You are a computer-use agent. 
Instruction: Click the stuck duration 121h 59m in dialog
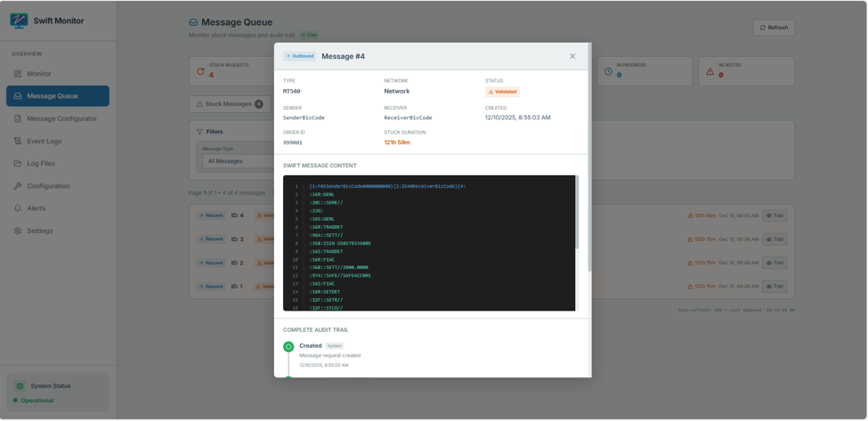pyautogui.click(x=397, y=142)
